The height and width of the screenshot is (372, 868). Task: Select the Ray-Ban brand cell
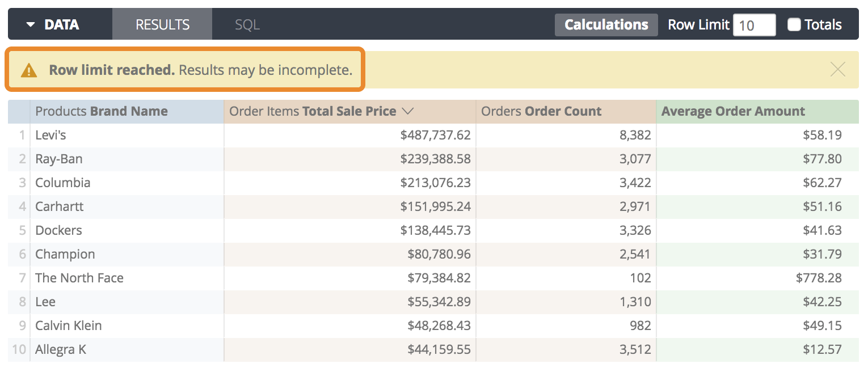click(x=127, y=159)
